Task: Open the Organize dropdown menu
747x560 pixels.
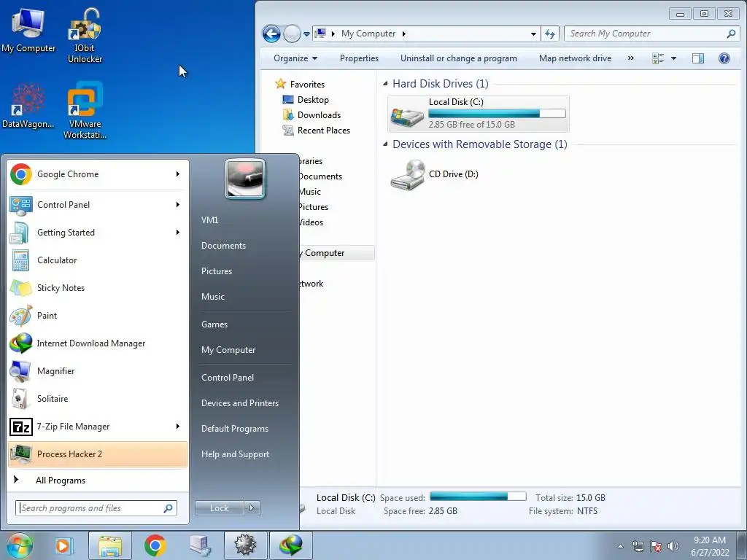Action: click(295, 58)
